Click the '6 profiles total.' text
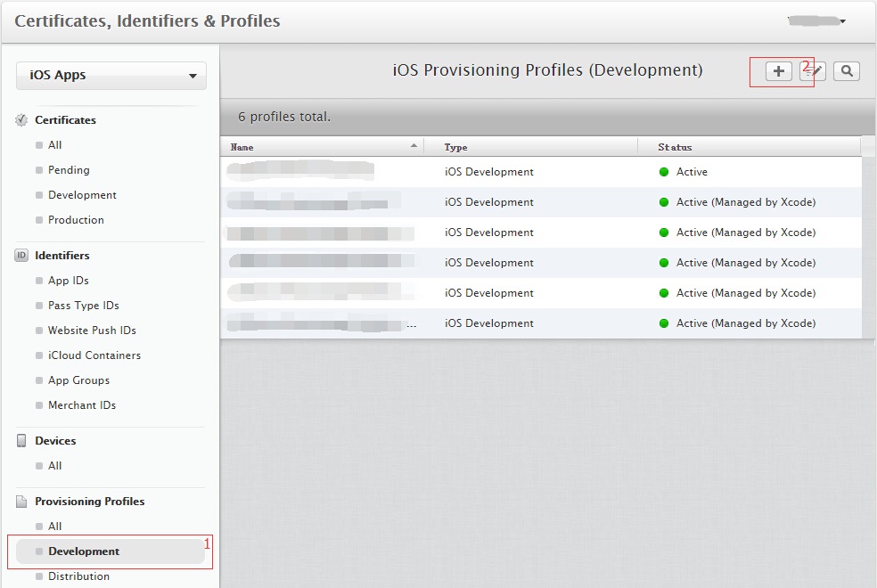This screenshot has height=588, width=877. tap(284, 117)
